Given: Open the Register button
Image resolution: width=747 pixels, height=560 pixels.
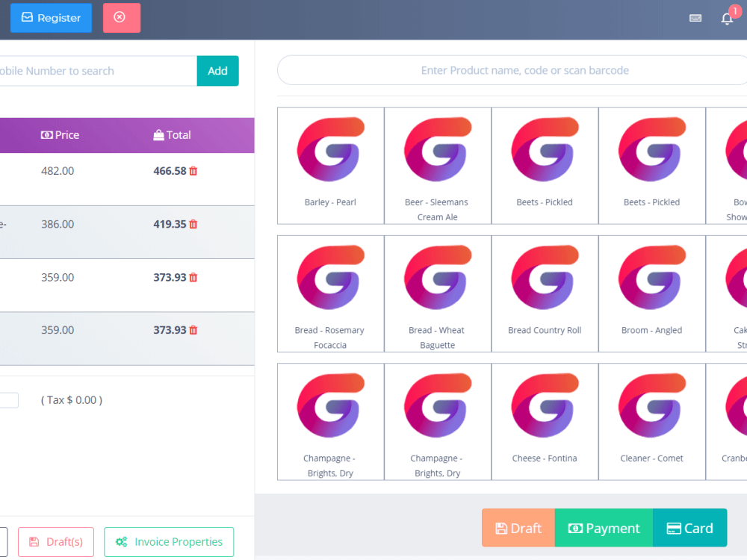Looking at the screenshot, I should point(51,18).
